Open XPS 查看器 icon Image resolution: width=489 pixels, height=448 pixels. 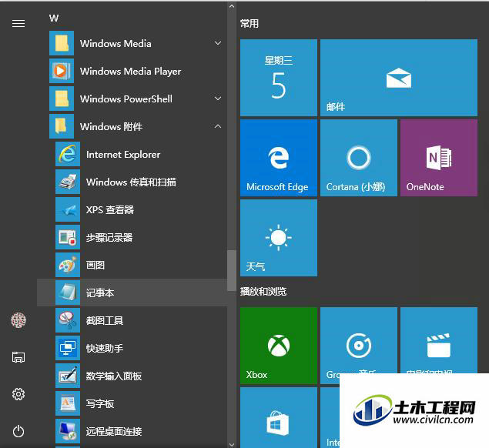coord(68,209)
